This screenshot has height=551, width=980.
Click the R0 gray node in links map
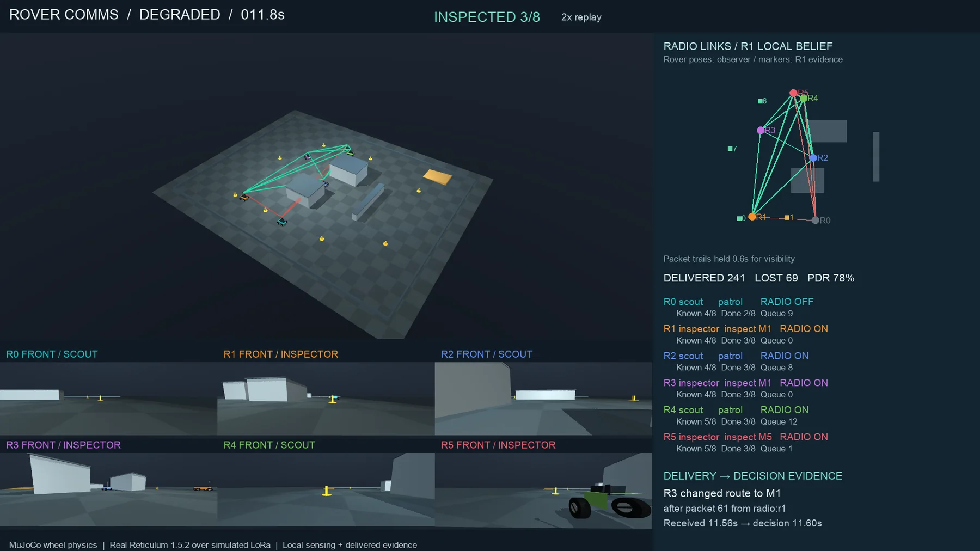(x=815, y=221)
